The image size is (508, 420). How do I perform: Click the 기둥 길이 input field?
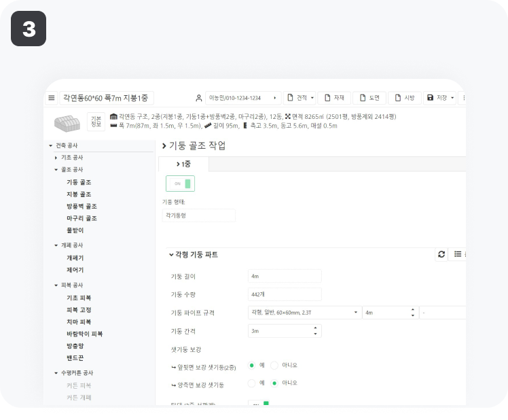[x=285, y=276]
